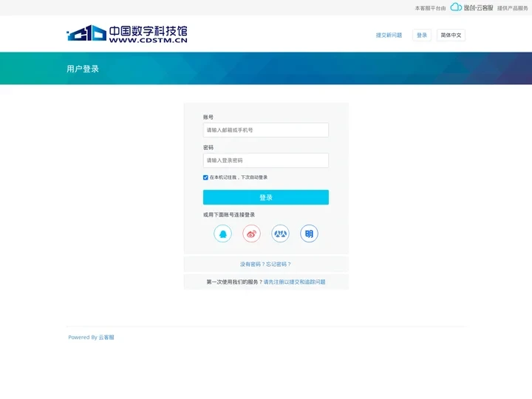Open the China Digital Science Museum logo
This screenshot has width=532, height=399.
(127, 33)
